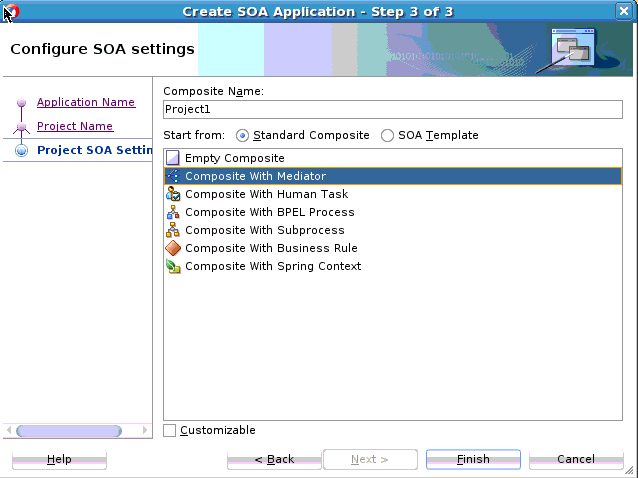The image size is (638, 478).
Task: Click the right arrow of the sidebar scrollbar
Action: (145, 430)
